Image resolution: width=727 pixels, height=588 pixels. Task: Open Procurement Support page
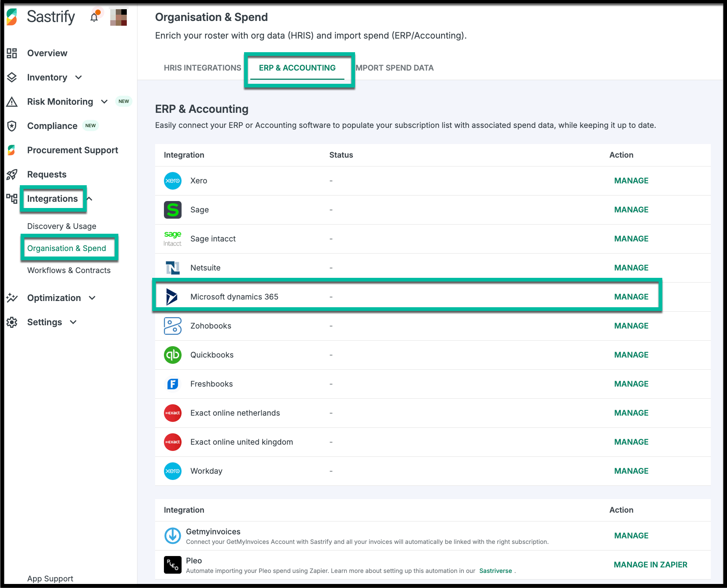coord(73,150)
